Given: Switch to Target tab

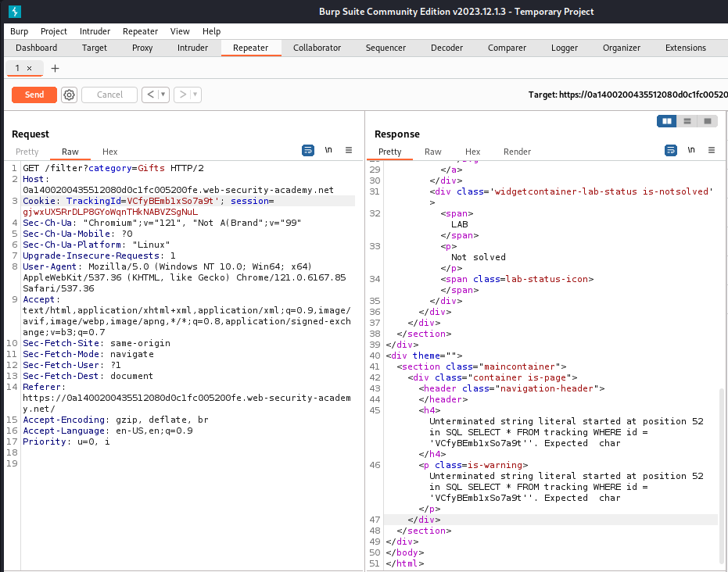Looking at the screenshot, I should (x=95, y=48).
